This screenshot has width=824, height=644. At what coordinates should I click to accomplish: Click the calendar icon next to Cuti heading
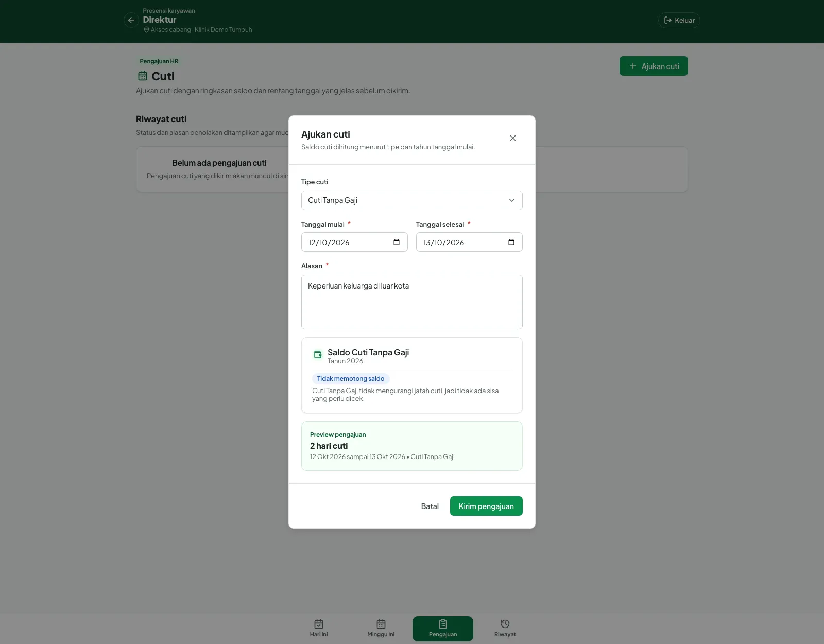[x=143, y=76]
